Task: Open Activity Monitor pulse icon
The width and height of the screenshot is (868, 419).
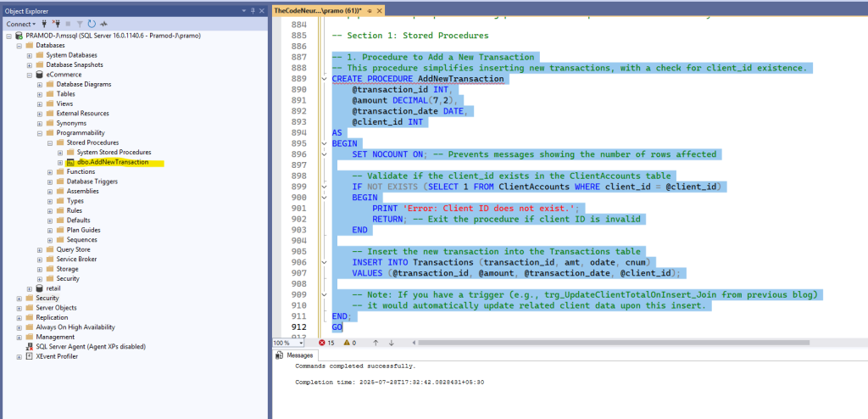Action: point(103,24)
